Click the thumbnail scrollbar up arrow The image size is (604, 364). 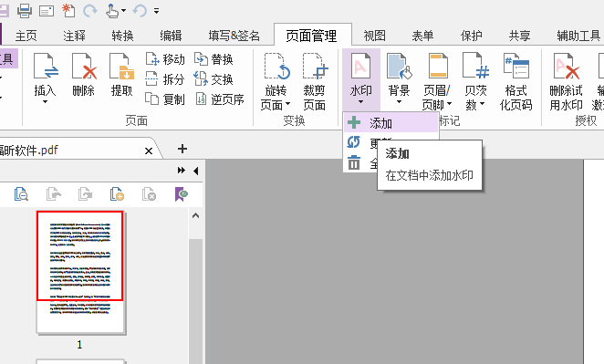(x=195, y=215)
